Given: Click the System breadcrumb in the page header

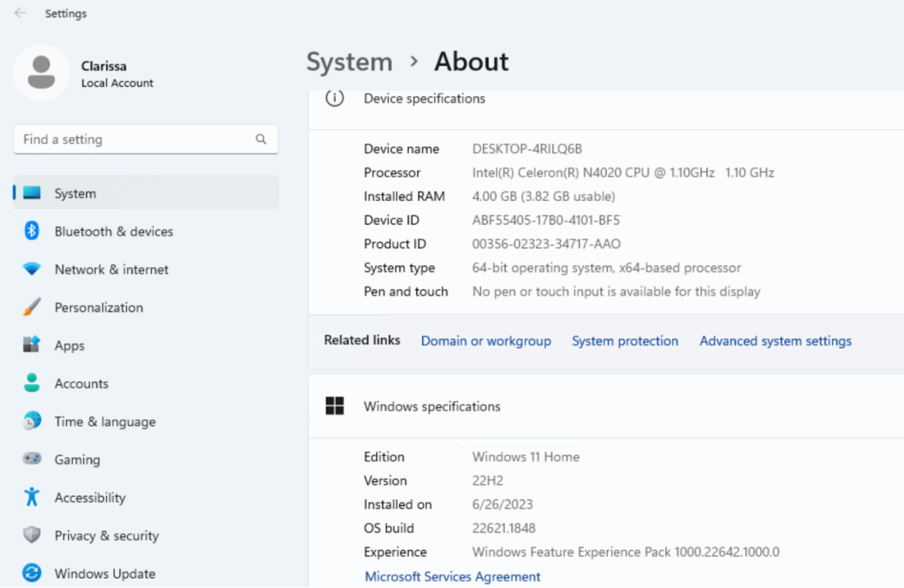Looking at the screenshot, I should pyautogui.click(x=349, y=61).
